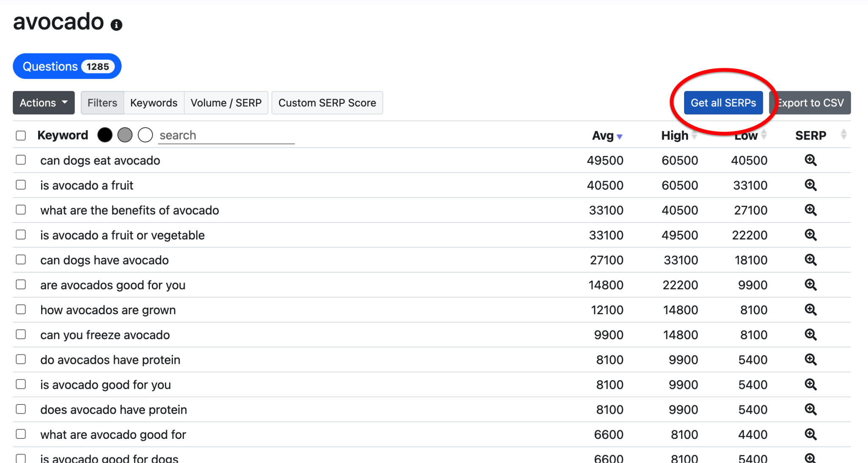Select the 'is avocado a fruit or vegetable' checkbox
868x463 pixels.
click(21, 235)
